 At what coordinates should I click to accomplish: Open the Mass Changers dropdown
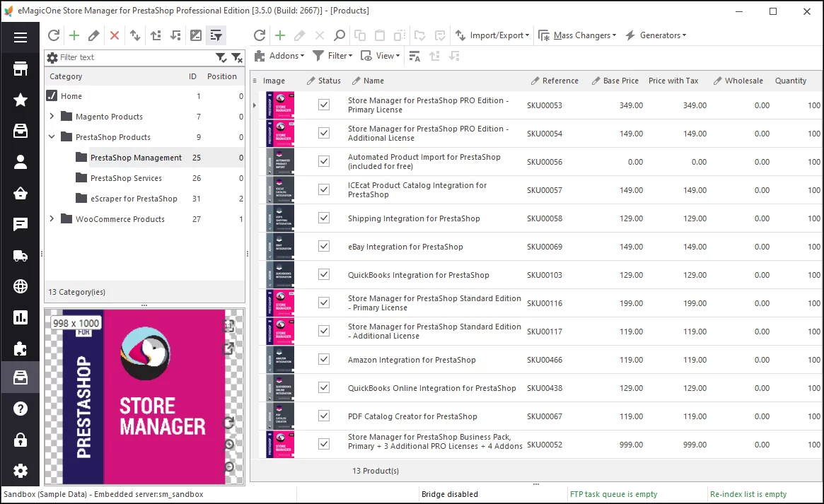[578, 35]
